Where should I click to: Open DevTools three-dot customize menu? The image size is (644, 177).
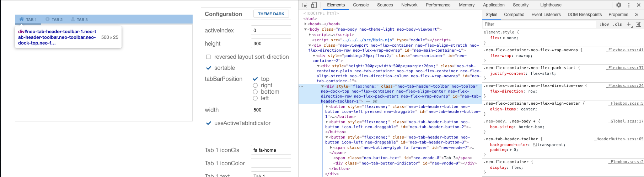coord(629,5)
